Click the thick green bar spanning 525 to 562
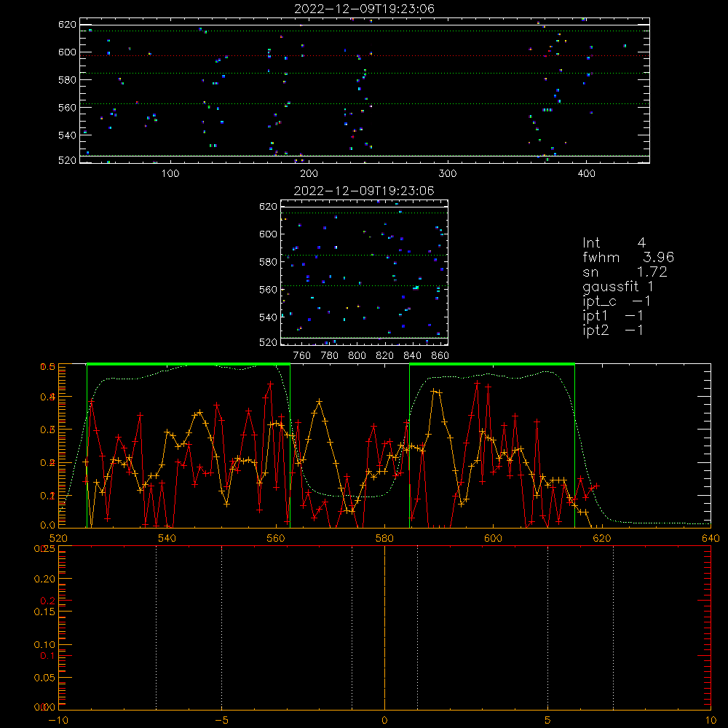The height and width of the screenshot is (728, 728). (x=189, y=364)
